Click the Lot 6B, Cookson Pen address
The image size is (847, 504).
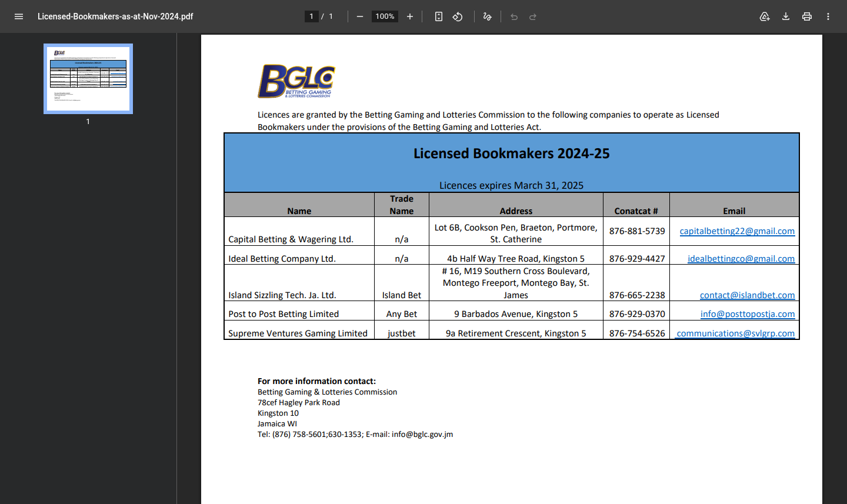[516, 233]
